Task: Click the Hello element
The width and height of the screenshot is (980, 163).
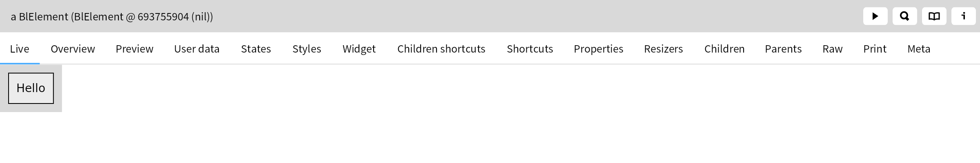Action: [31, 88]
